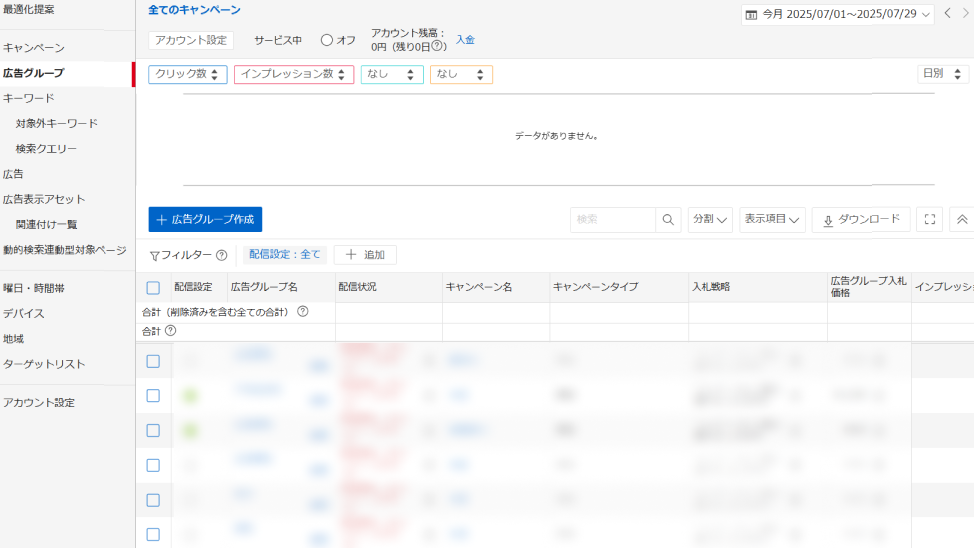Open help icon beside 合計 row
Image resolution: width=974 pixels, height=548 pixels.
(x=171, y=331)
